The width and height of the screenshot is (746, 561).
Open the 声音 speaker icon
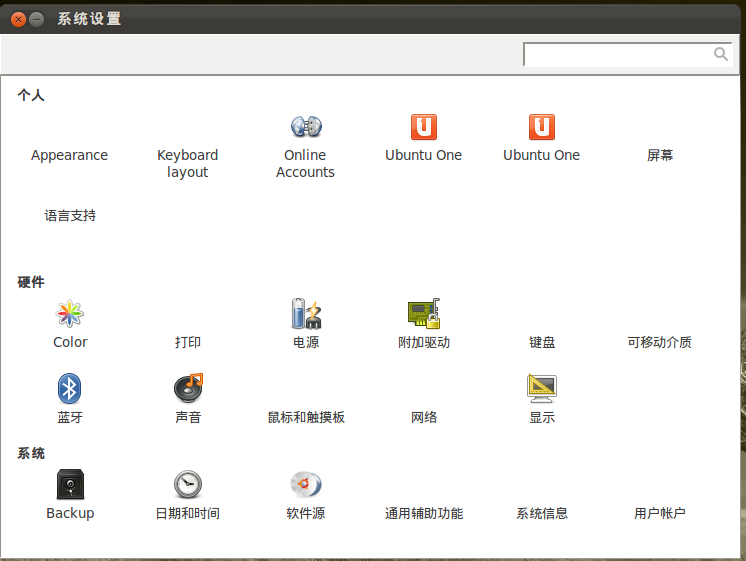188,388
